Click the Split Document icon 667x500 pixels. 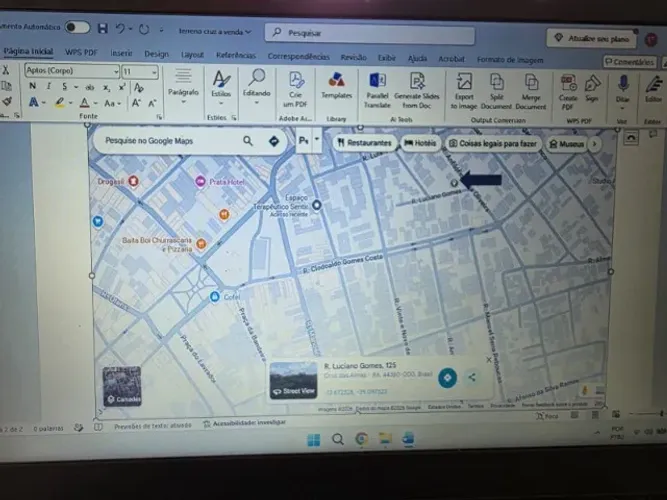pos(496,92)
